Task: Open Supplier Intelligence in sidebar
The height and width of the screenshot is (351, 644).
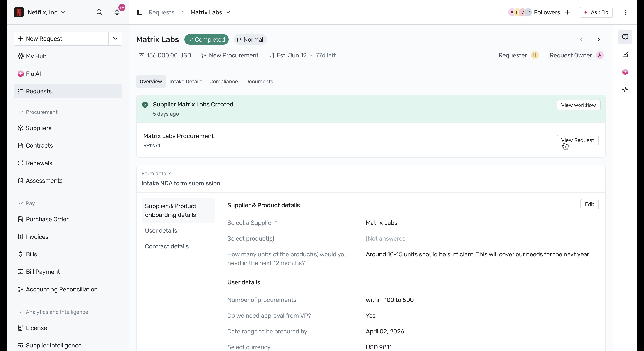Action: click(x=68, y=345)
